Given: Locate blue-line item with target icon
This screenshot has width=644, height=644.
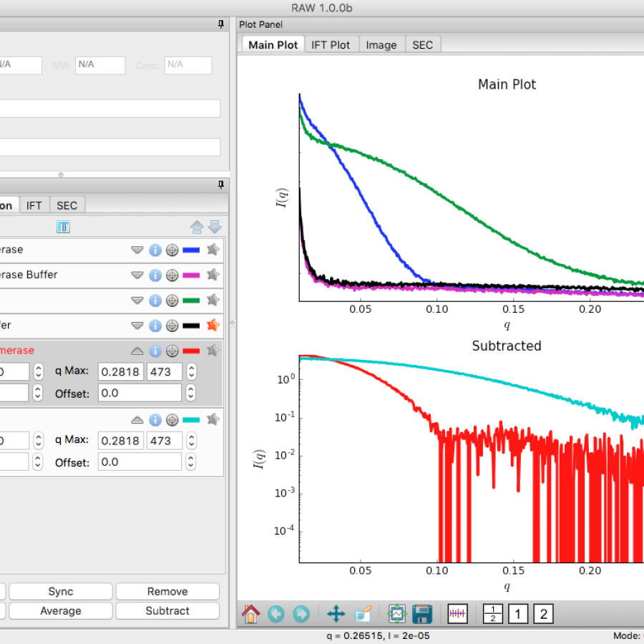Looking at the screenshot, I should (172, 250).
